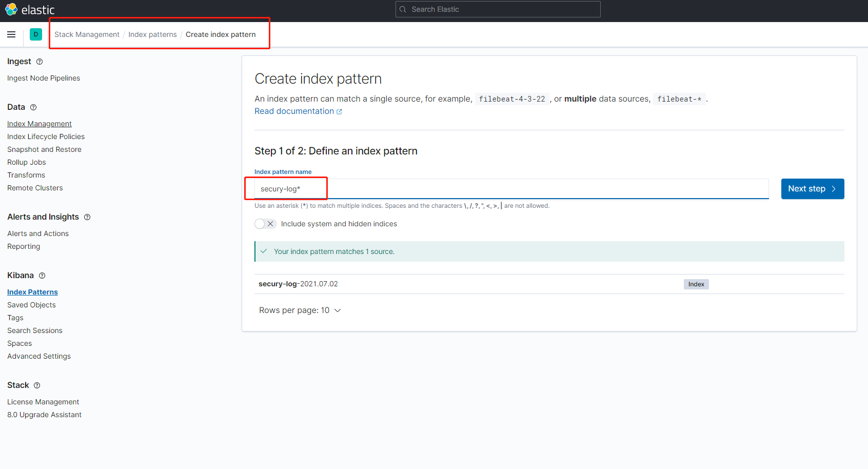This screenshot has width=868, height=469.
Task: Open the Read documentation link
Action: coord(298,111)
